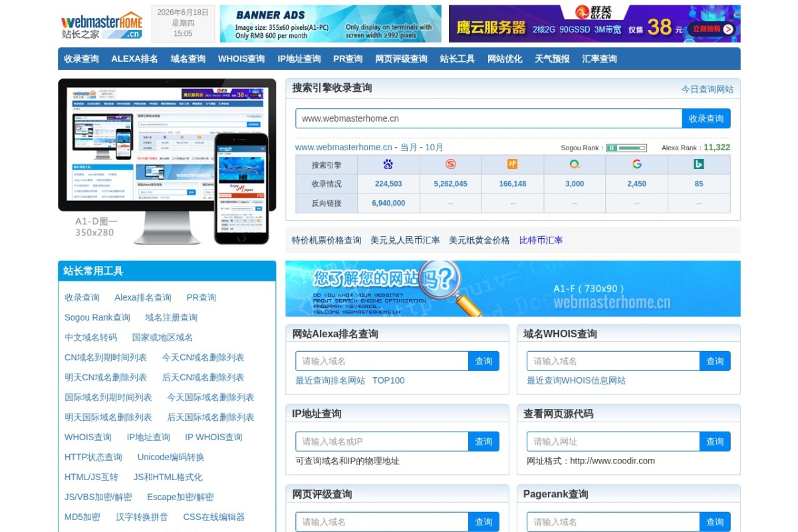The height and width of the screenshot is (532, 798).
Task: Open the IP WHOIS查询 sidebar link
Action: pos(213,437)
